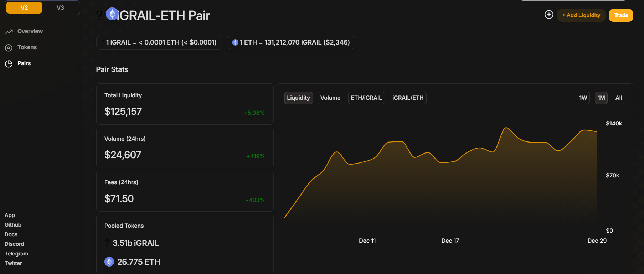This screenshot has height=274, width=644.
Task: Click the circled plus icon near Add Liquidity
Action: pos(549,15)
